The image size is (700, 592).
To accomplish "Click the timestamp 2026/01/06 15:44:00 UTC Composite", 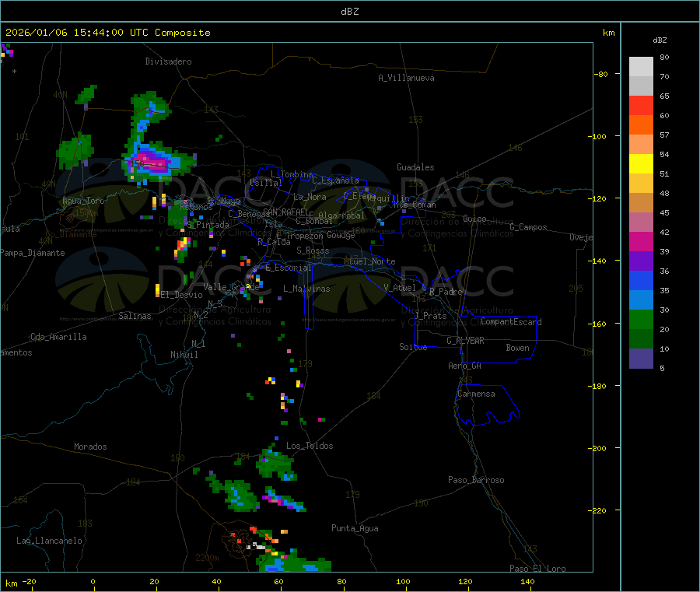I will (107, 33).
